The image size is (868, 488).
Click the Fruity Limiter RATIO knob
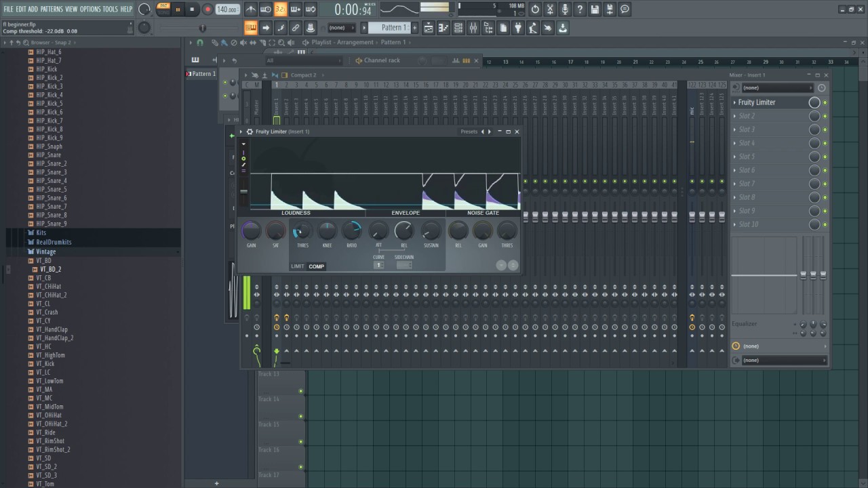click(x=352, y=231)
